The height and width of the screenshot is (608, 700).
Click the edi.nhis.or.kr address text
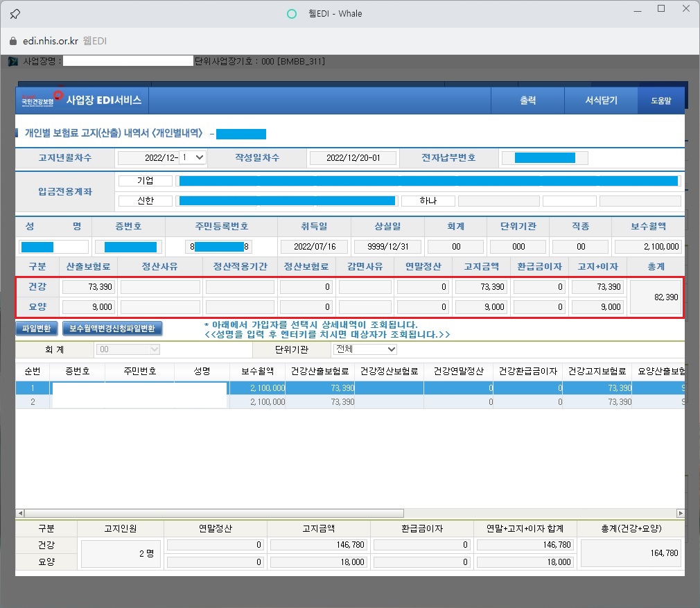51,41
